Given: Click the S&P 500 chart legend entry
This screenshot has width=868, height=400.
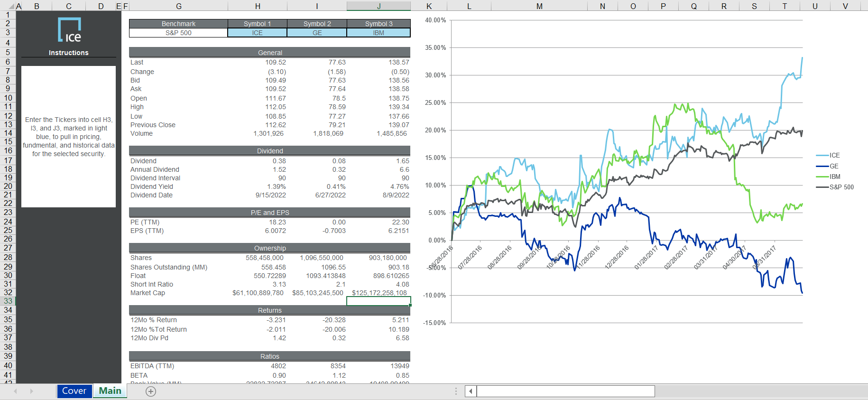Looking at the screenshot, I should (x=835, y=187).
